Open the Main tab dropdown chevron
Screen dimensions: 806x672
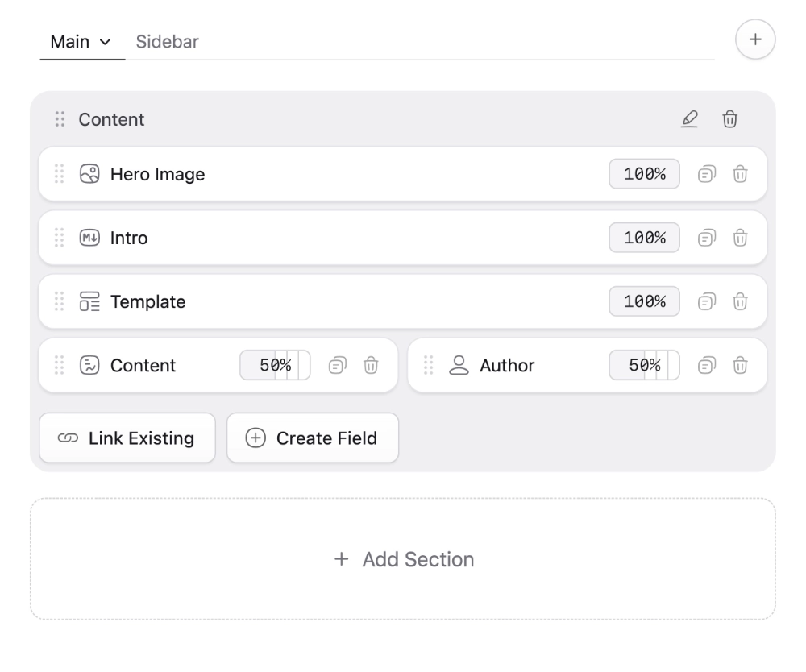[105, 42]
